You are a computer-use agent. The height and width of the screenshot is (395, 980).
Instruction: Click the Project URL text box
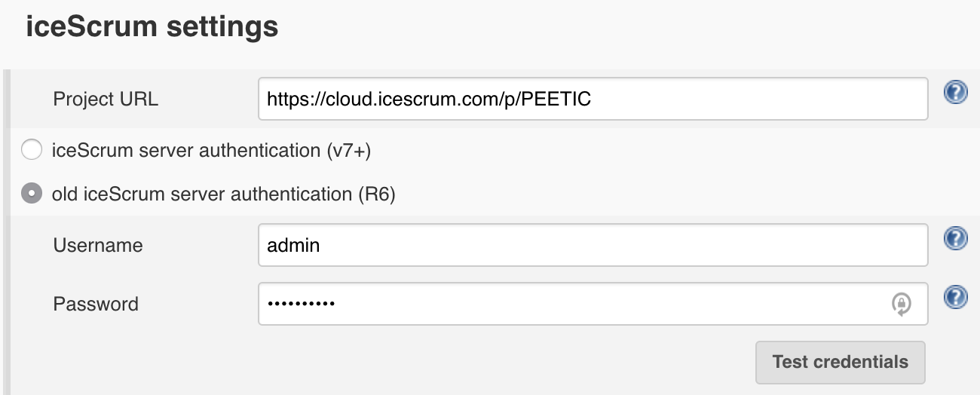pyautogui.click(x=593, y=99)
